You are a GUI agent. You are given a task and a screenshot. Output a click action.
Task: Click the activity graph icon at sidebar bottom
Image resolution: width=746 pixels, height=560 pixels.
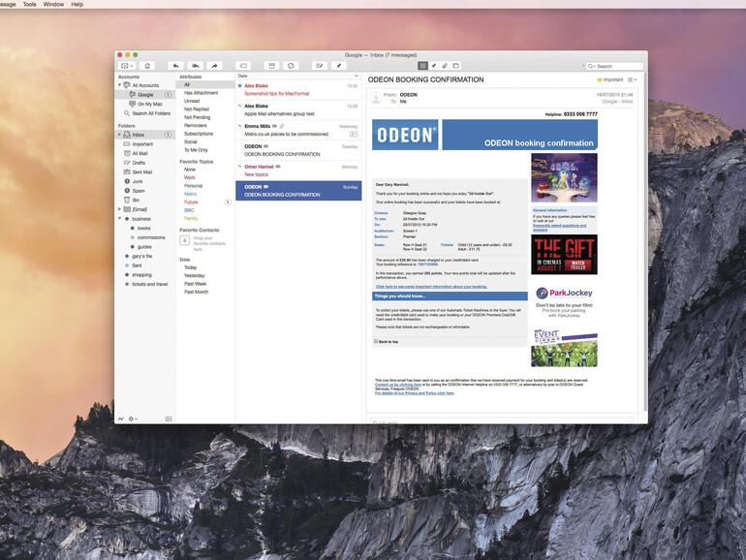[121, 419]
